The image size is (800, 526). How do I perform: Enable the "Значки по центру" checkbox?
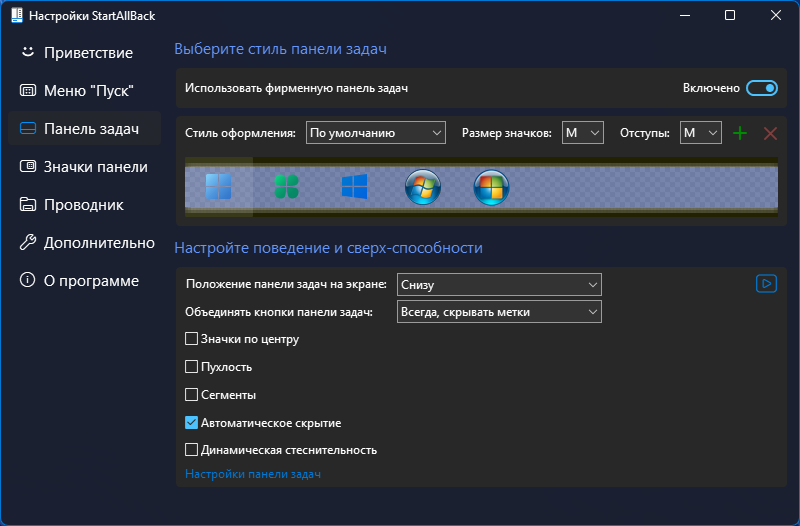[192, 339]
